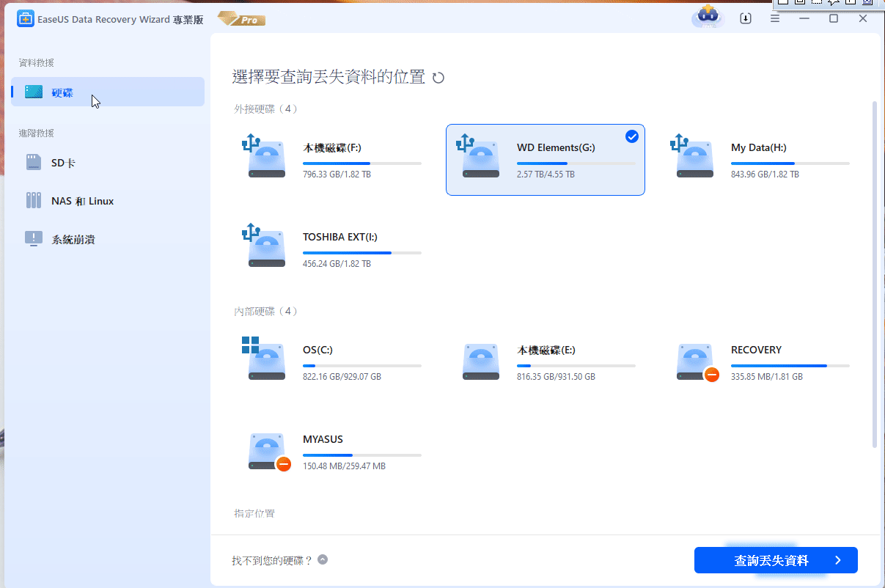Click the 資料救援 sidebar heading

37,63
